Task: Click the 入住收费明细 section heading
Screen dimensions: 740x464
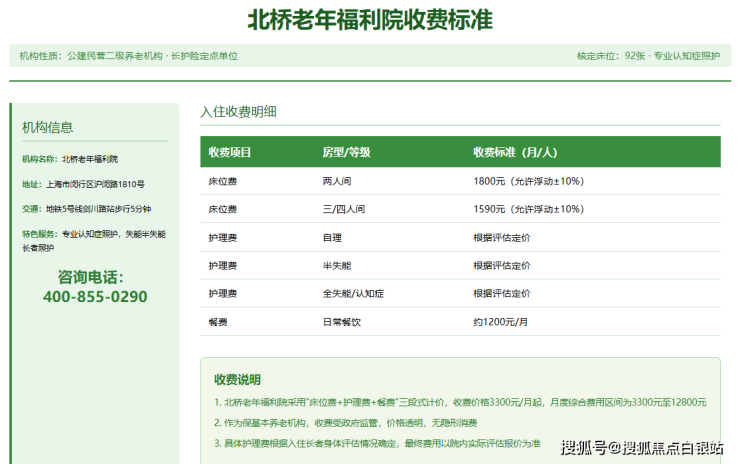Action: click(238, 112)
